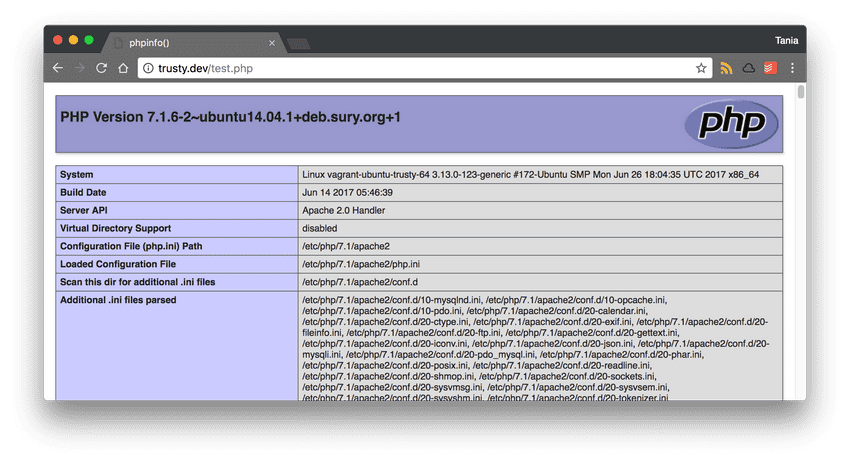
Task: Select 'Scan this dir for additional .ini files'
Action: pyautogui.click(x=138, y=282)
